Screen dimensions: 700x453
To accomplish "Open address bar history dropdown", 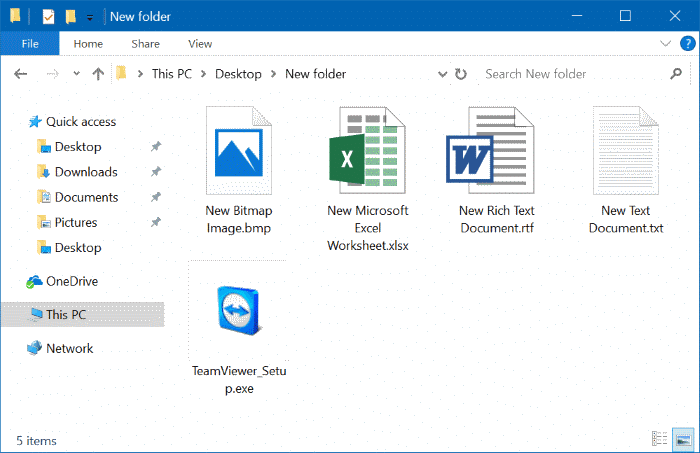I will [x=442, y=74].
